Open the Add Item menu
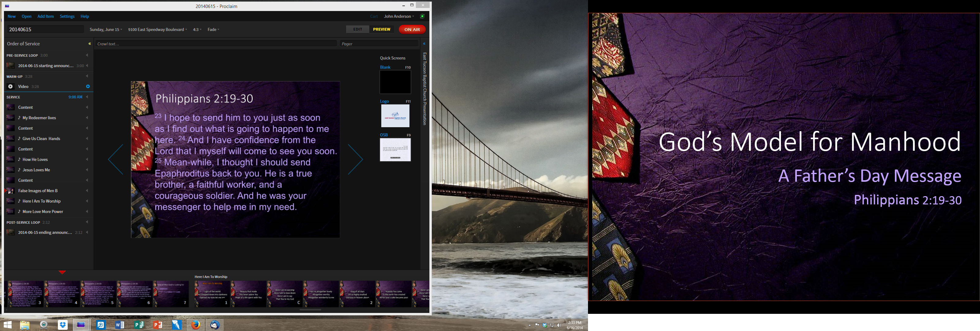 (x=45, y=16)
